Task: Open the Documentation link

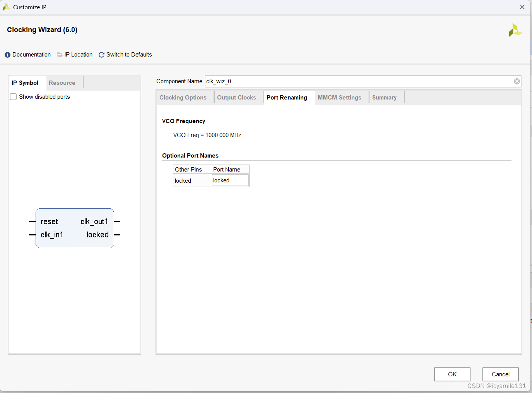Action: 31,55
